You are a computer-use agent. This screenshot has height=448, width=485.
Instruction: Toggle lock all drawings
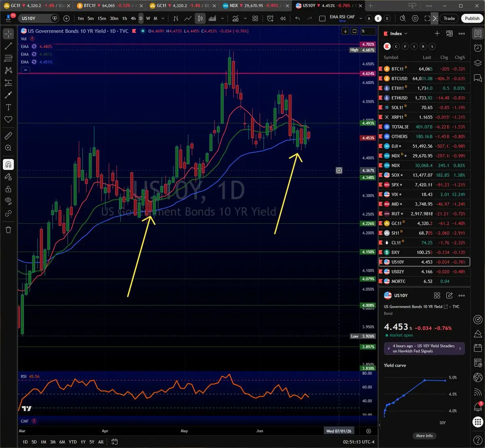coord(8,189)
